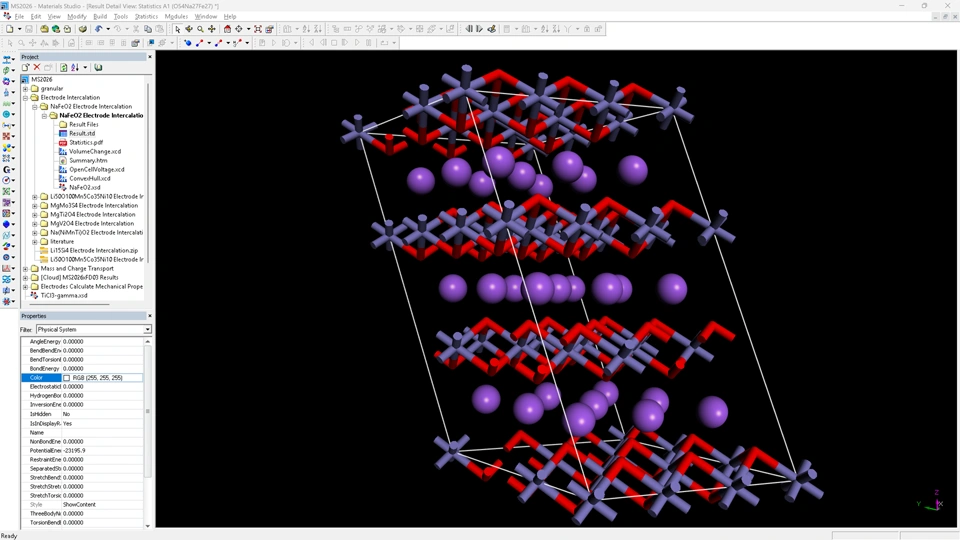
Task: Click the green book icon in Project toolbar
Action: coord(98,67)
